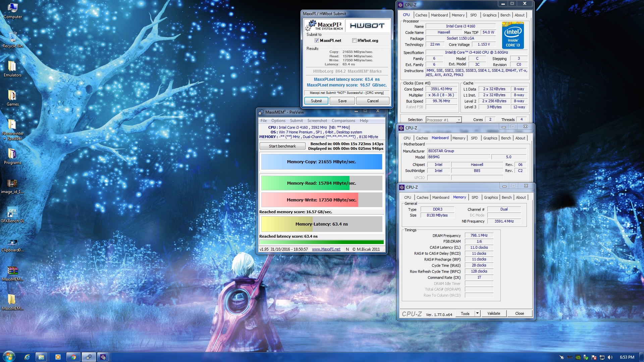Switch to MaxxMEM taskbar button
Screen dimensions: 644x362
point(89,357)
